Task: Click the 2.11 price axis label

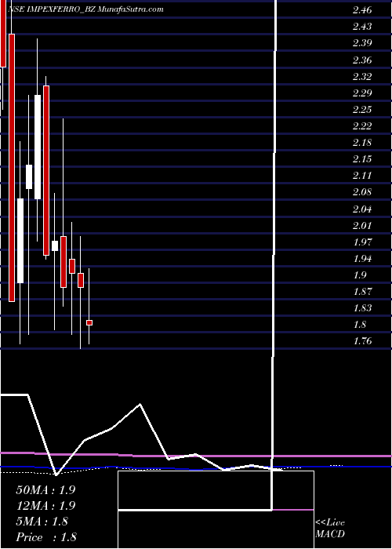Action: click(x=362, y=176)
